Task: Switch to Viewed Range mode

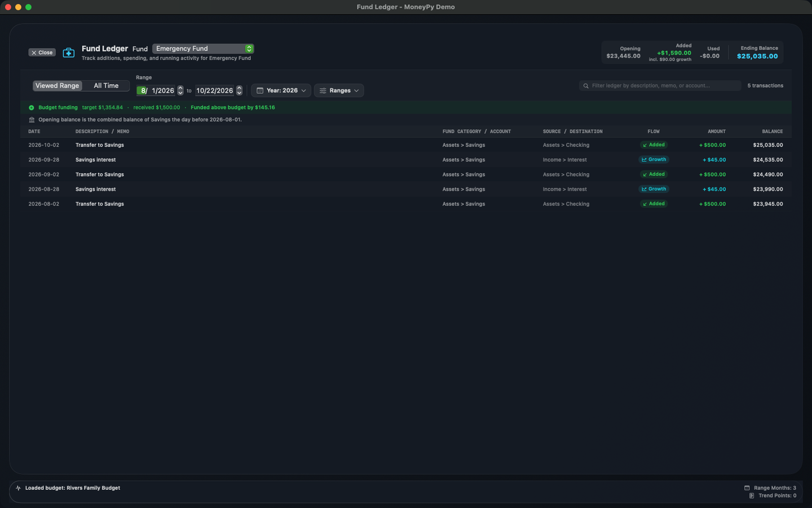Action: click(58, 86)
